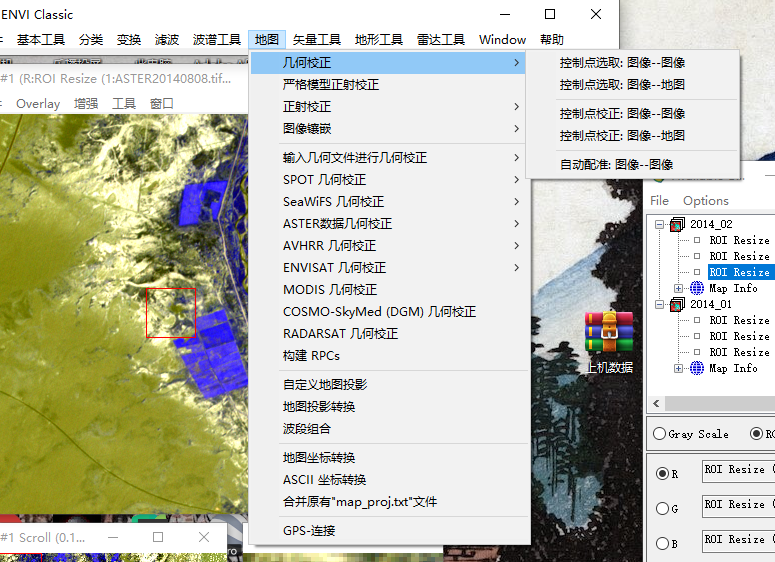This screenshot has width=775, height=562.
Task: Expand Map Info under 2014_01
Action: 679,368
